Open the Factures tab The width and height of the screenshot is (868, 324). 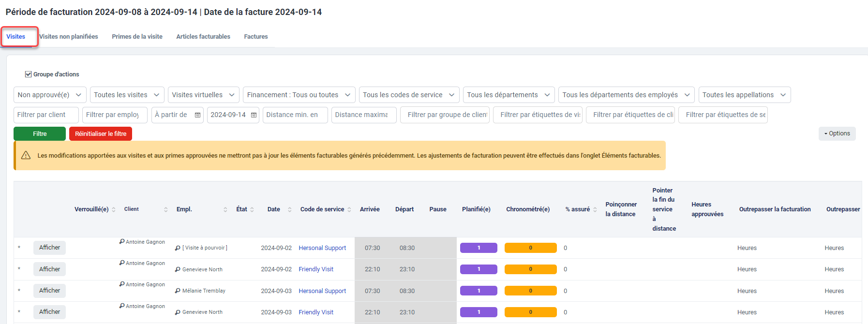(x=255, y=37)
